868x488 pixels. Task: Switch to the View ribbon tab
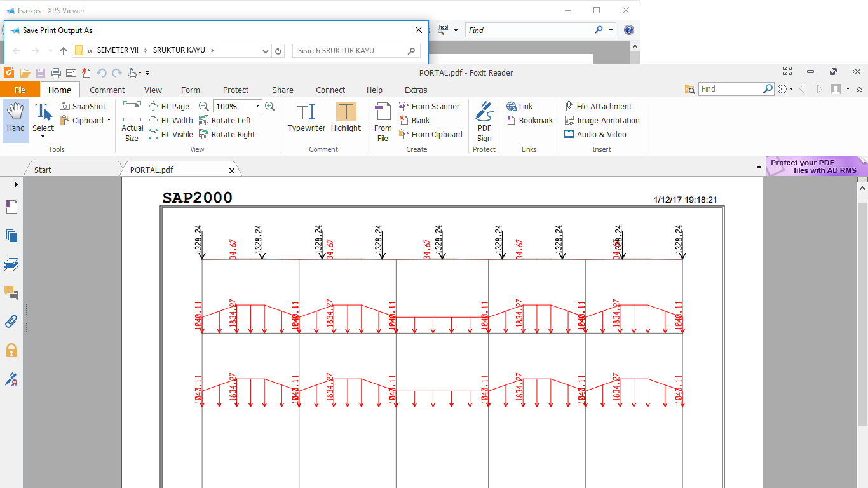[x=153, y=90]
